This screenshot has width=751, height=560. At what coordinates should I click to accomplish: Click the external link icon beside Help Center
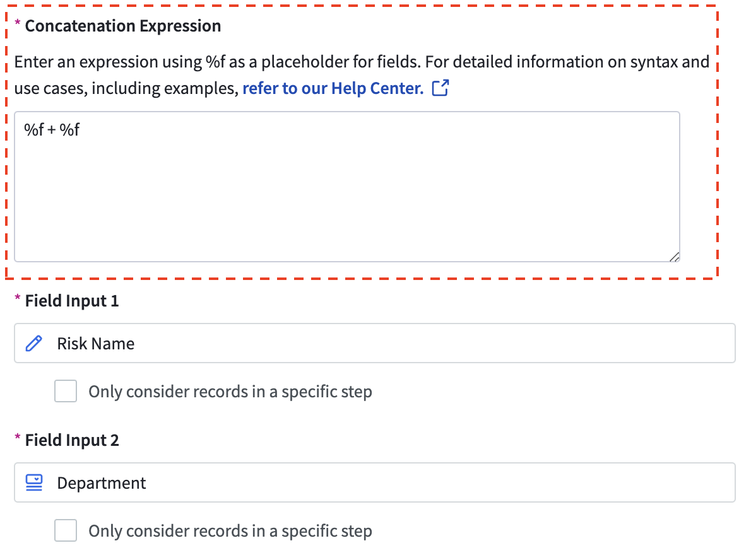[x=441, y=88]
